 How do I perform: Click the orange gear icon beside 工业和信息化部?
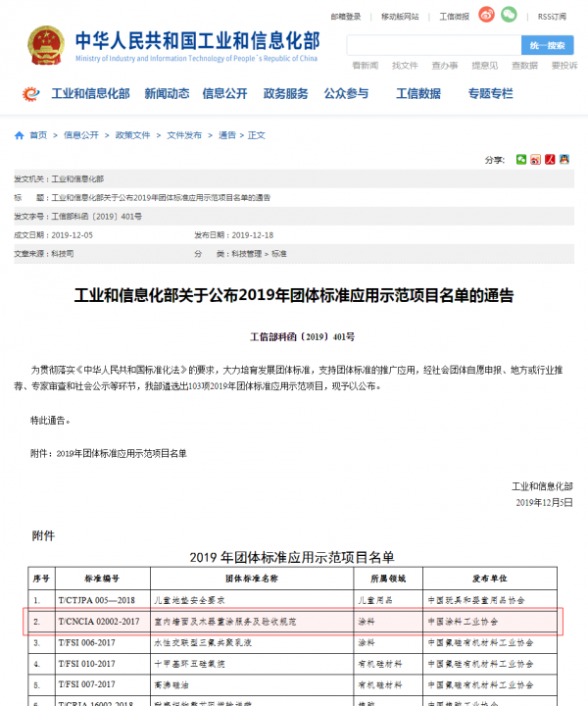point(31,94)
